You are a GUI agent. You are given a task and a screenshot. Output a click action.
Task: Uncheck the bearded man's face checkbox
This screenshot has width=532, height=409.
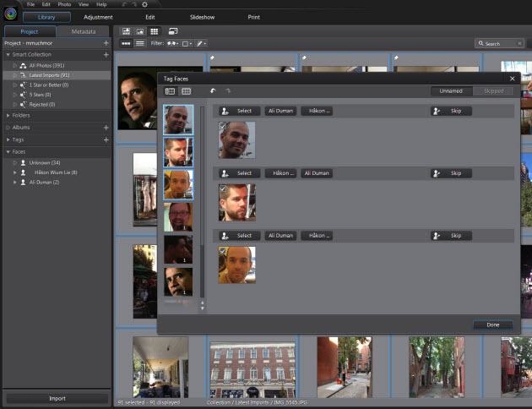(222, 188)
